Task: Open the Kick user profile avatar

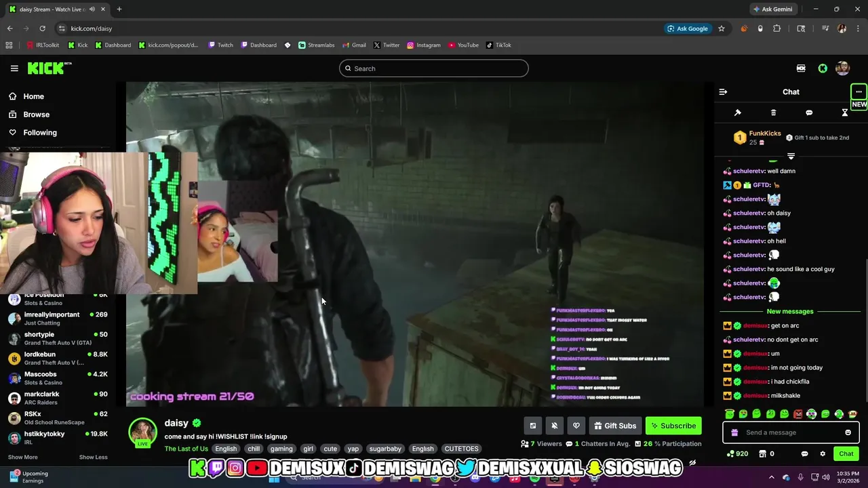Action: coord(843,68)
